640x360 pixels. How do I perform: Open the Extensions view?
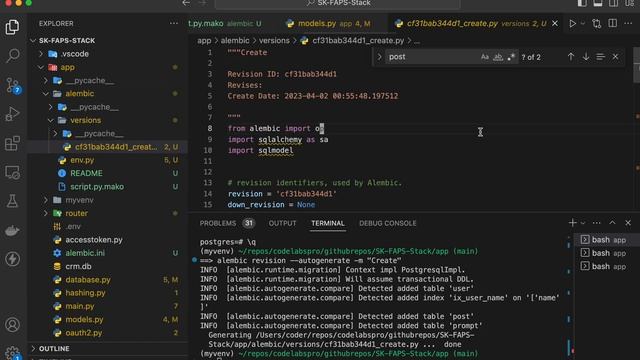pos(12,143)
